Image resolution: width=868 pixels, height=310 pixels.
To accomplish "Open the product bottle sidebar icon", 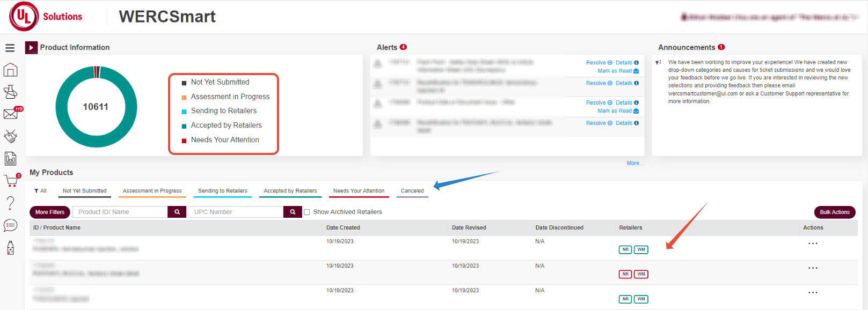I will click(10, 248).
